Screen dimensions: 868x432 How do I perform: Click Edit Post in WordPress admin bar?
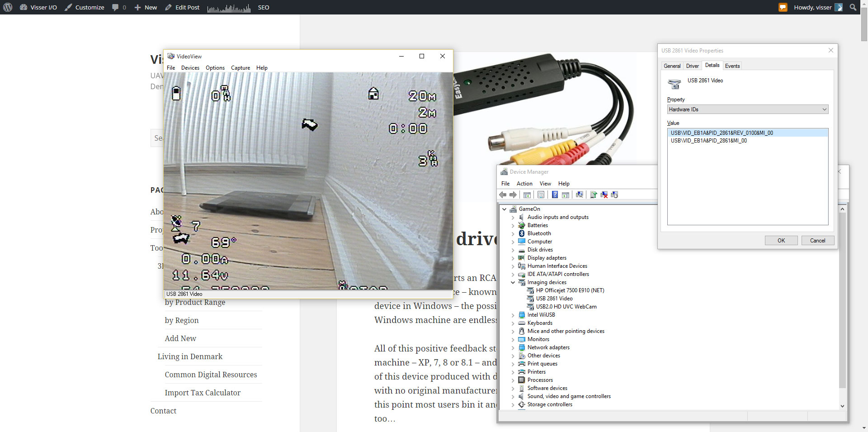182,7
